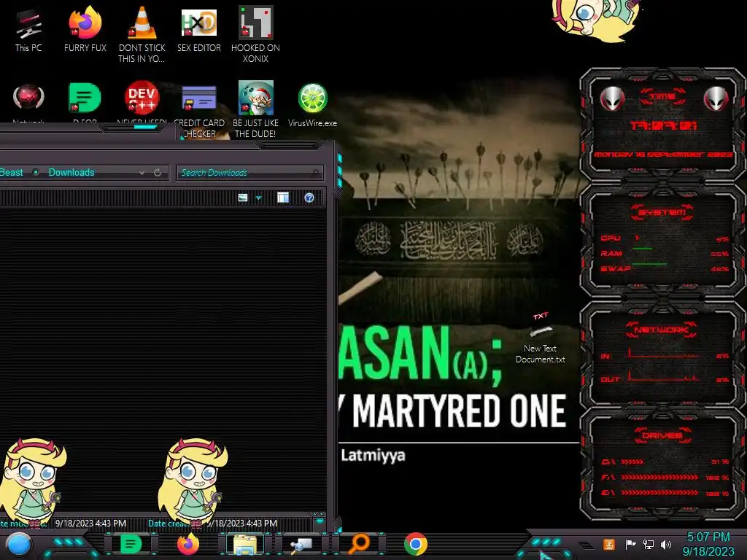Image resolution: width=747 pixels, height=560 pixels.
Task: Open the green chat-bubble desktop icon
Action: click(x=85, y=102)
